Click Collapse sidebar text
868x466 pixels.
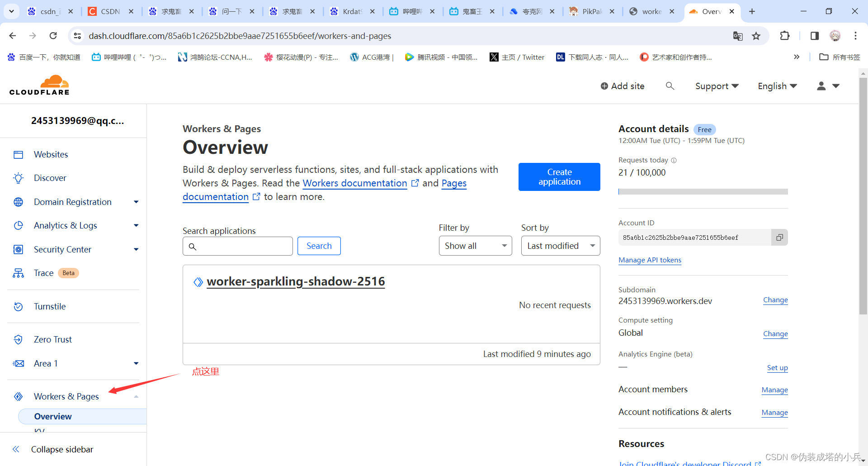point(62,449)
